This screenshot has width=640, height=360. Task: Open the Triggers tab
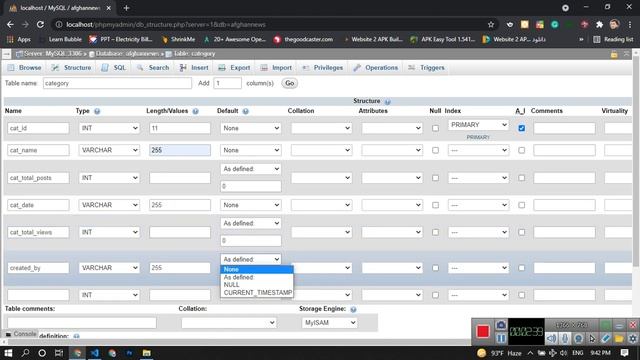(x=426, y=68)
